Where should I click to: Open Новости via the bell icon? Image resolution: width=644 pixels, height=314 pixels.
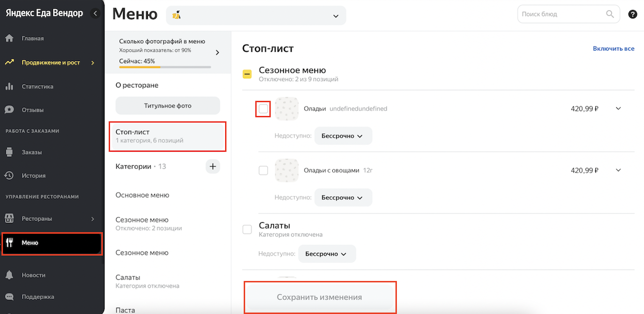[x=9, y=275]
